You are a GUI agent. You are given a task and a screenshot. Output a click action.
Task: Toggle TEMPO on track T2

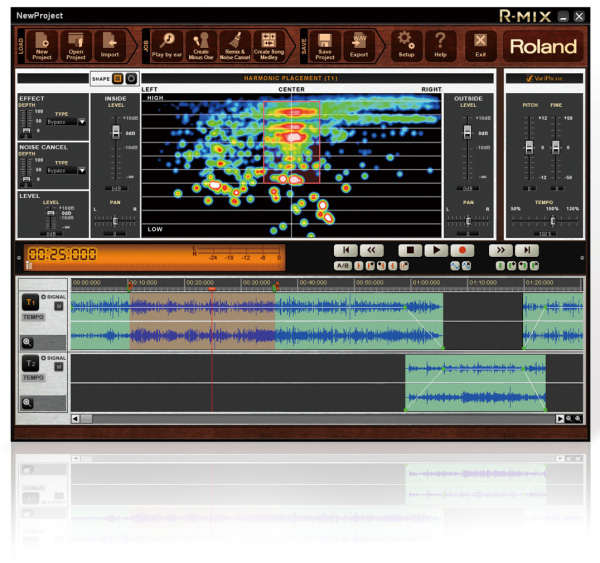[33, 378]
